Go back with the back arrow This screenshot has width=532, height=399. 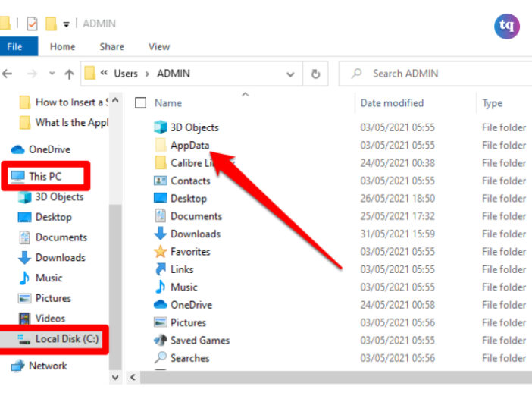coord(8,74)
